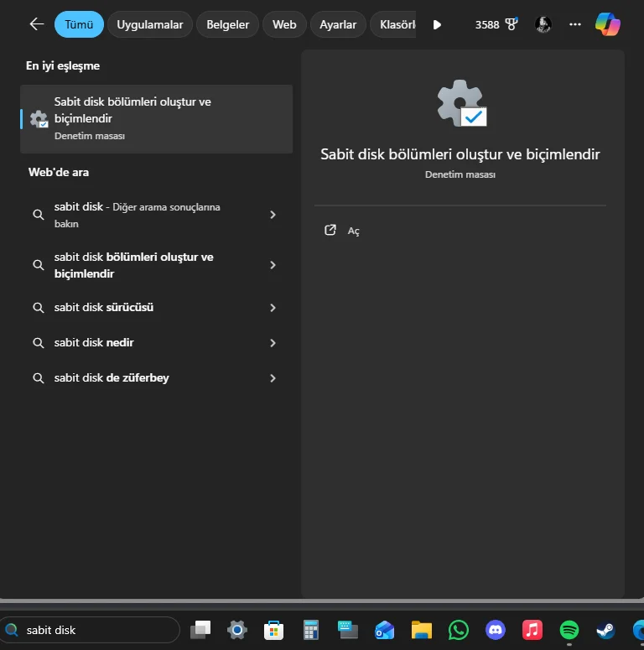Open Spotify from the taskbar

569,630
